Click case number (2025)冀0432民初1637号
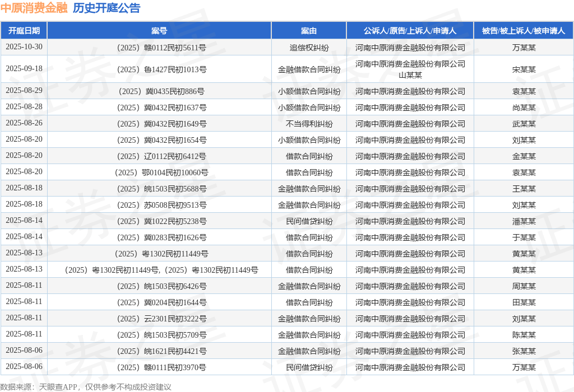 coord(161,108)
